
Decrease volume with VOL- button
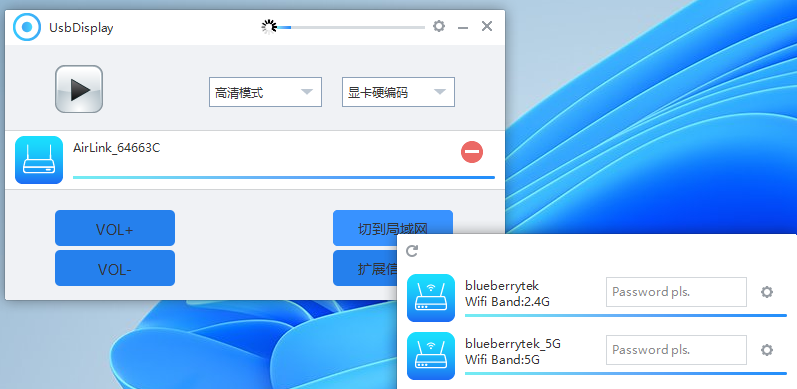(115, 268)
